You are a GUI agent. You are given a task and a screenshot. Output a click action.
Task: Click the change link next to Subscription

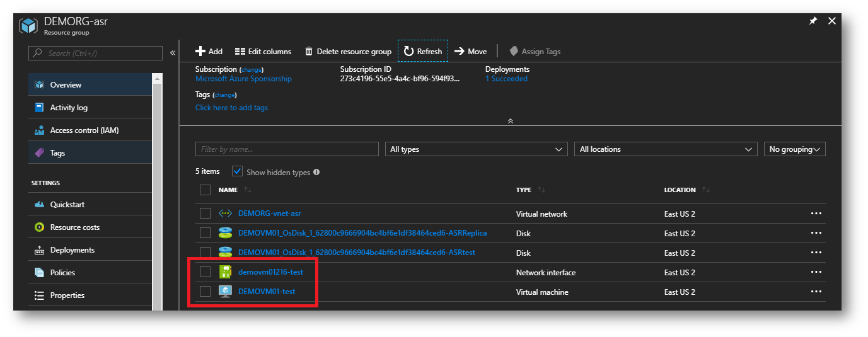[x=252, y=70]
